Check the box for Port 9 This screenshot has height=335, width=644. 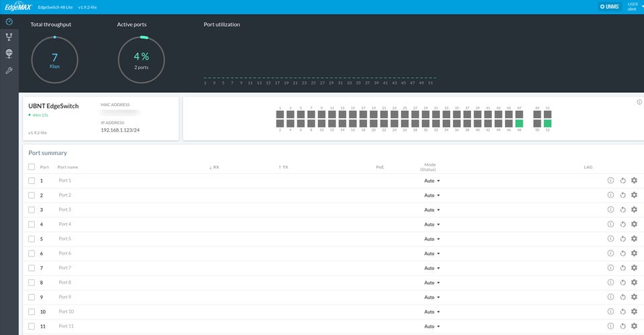pyautogui.click(x=32, y=297)
